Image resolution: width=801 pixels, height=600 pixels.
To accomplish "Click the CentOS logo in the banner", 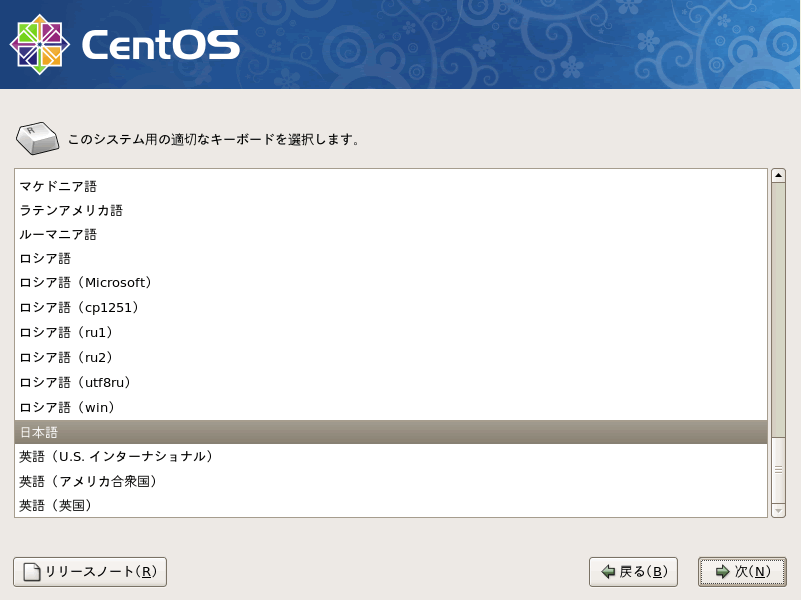I will pos(124,45).
